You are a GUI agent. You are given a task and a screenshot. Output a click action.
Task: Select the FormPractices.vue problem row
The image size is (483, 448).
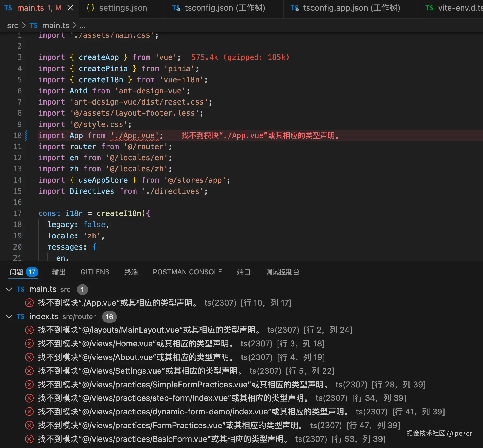point(241,426)
